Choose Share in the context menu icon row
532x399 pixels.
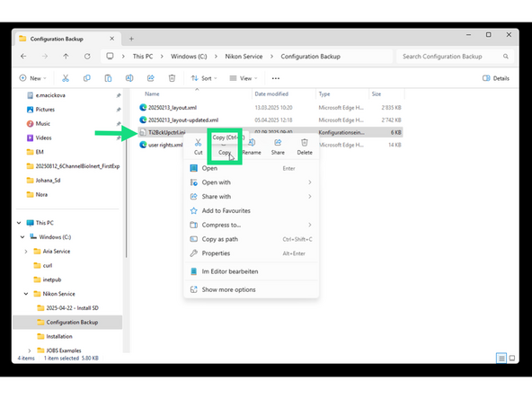pyautogui.click(x=278, y=147)
